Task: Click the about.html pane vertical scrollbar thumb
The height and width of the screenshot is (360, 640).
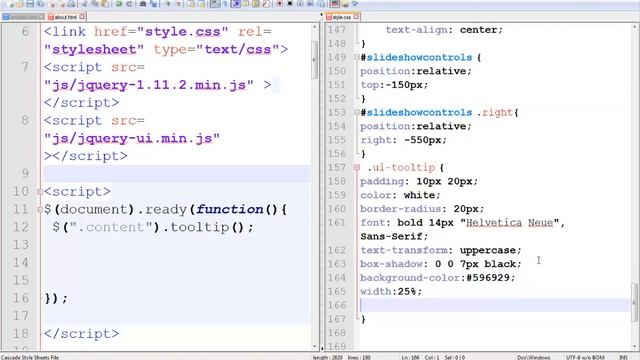Action: [315, 60]
